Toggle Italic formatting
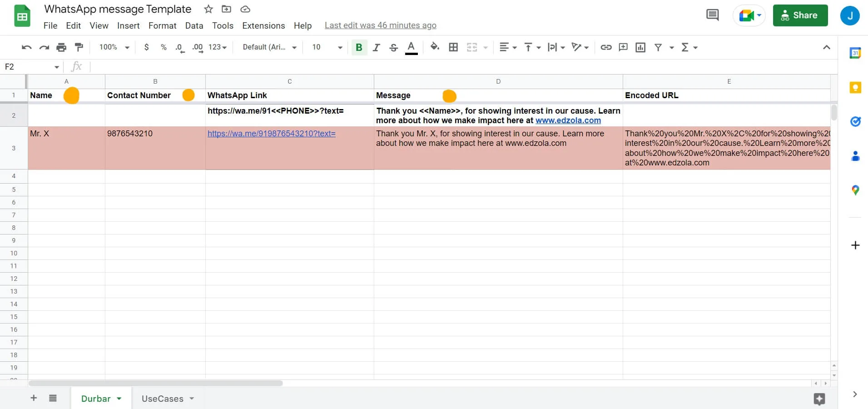Image resolution: width=868 pixels, height=409 pixels. pos(376,47)
